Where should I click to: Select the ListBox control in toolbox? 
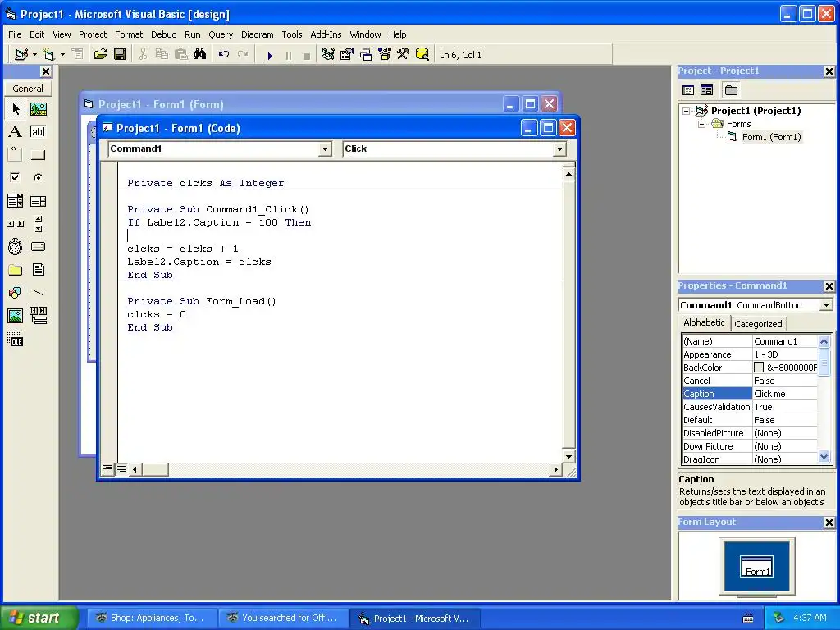[x=38, y=201]
